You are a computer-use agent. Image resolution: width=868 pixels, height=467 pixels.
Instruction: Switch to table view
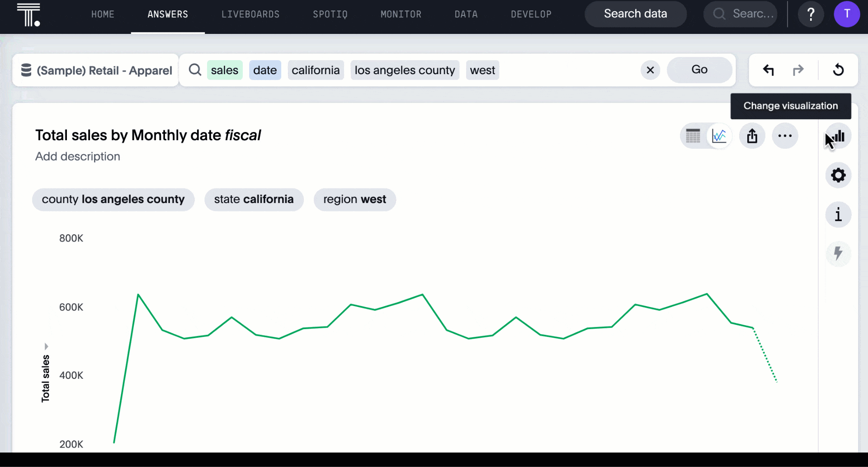[693, 136]
